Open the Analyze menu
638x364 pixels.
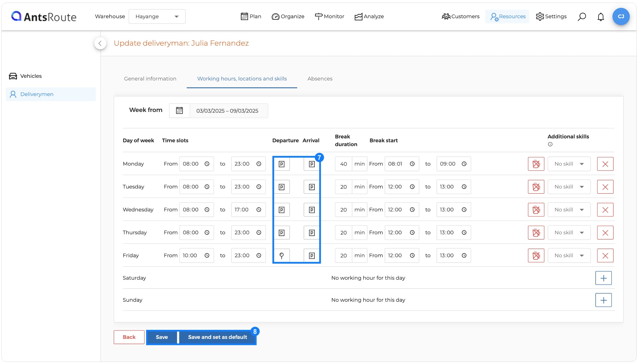pos(369,16)
